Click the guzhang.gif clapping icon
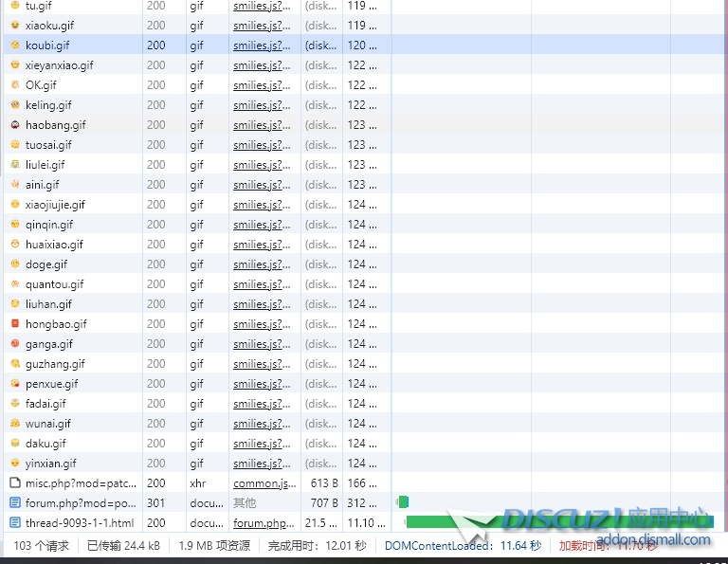The width and height of the screenshot is (728, 564). 15,363
